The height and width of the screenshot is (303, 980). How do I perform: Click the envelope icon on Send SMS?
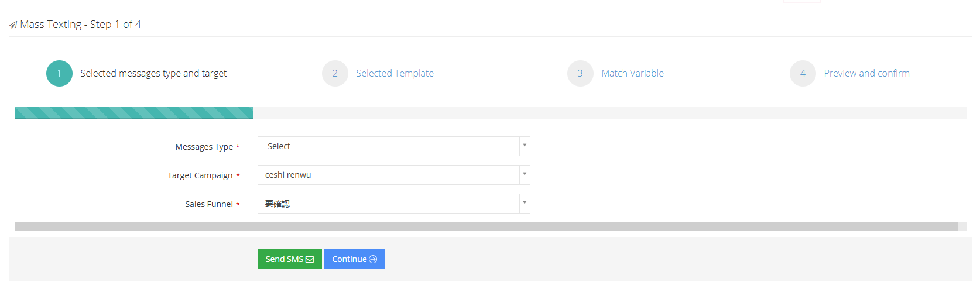tap(310, 259)
